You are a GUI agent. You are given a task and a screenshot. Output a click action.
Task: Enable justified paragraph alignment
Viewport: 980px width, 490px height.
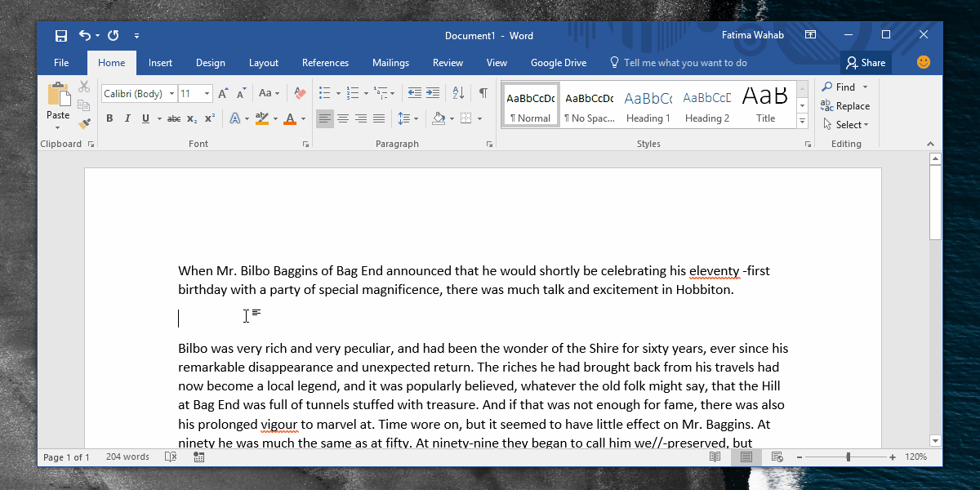pos(379,118)
